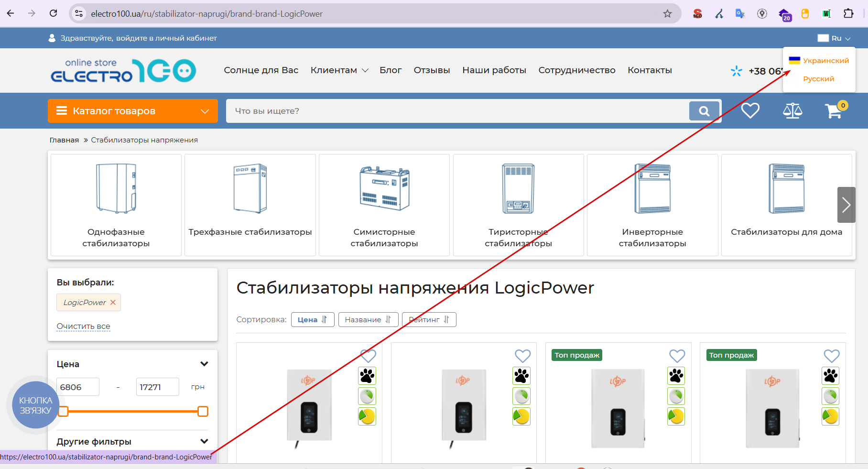Open the Блог page
The width and height of the screenshot is (868, 469).
click(x=391, y=70)
